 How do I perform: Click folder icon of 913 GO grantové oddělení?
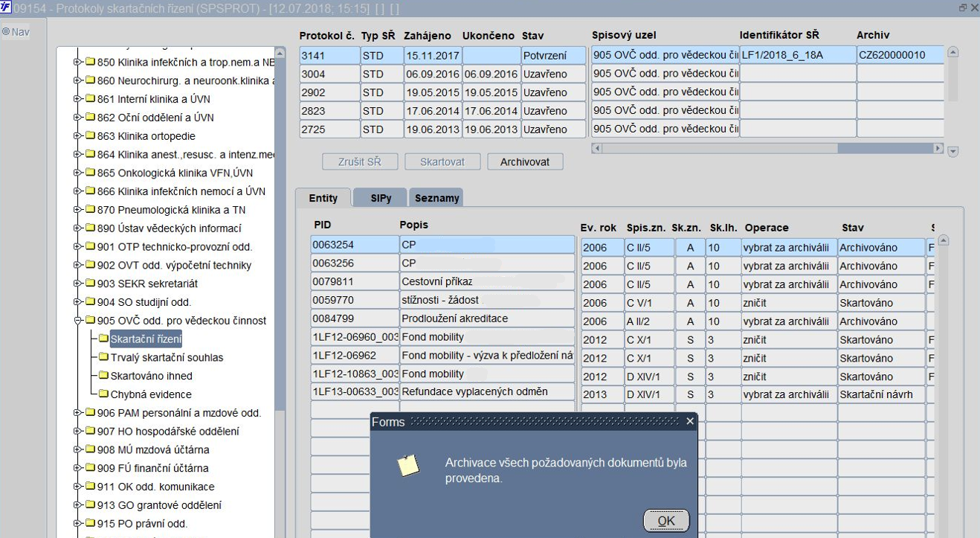89,505
